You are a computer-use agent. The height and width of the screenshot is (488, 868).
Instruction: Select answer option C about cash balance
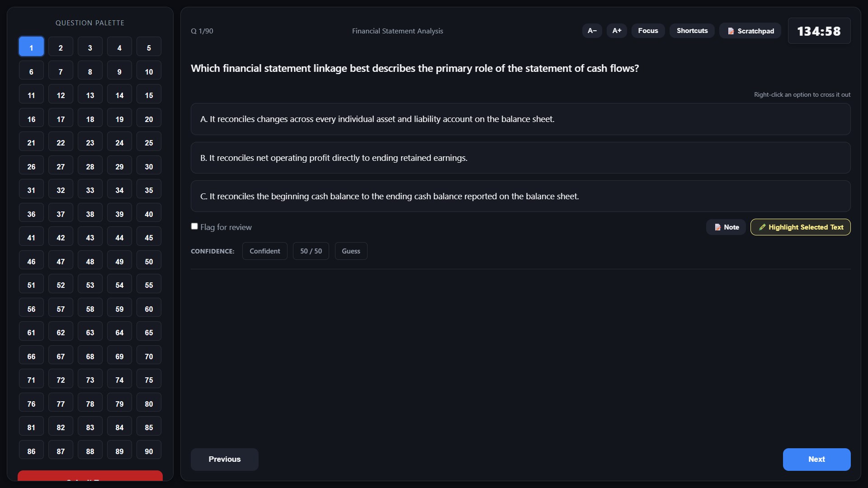tap(521, 197)
